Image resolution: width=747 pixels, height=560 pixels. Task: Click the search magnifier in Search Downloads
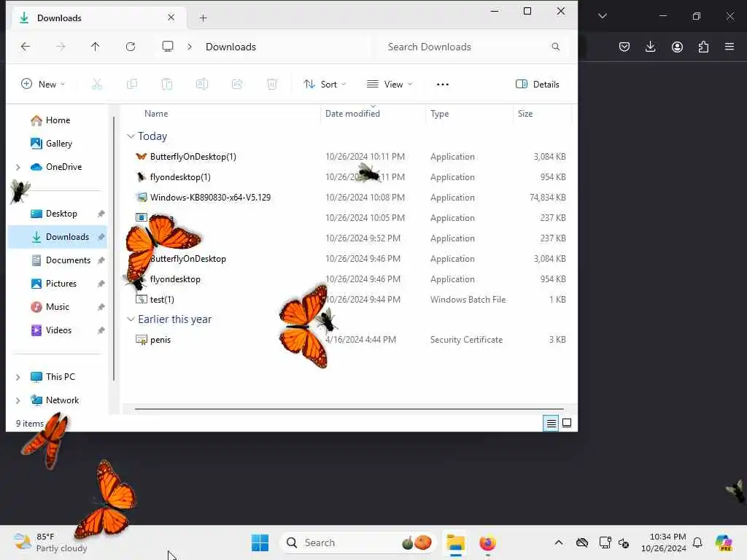[555, 47]
